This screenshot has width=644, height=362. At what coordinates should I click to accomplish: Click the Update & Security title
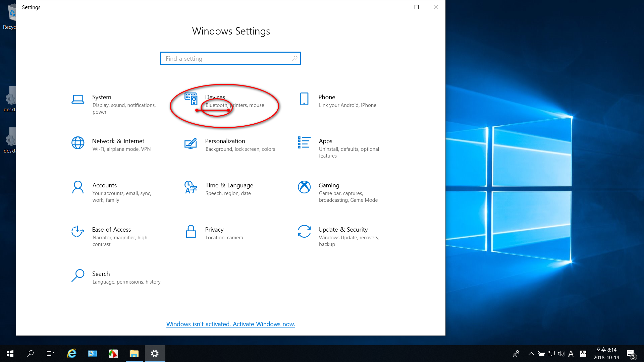pos(343,230)
